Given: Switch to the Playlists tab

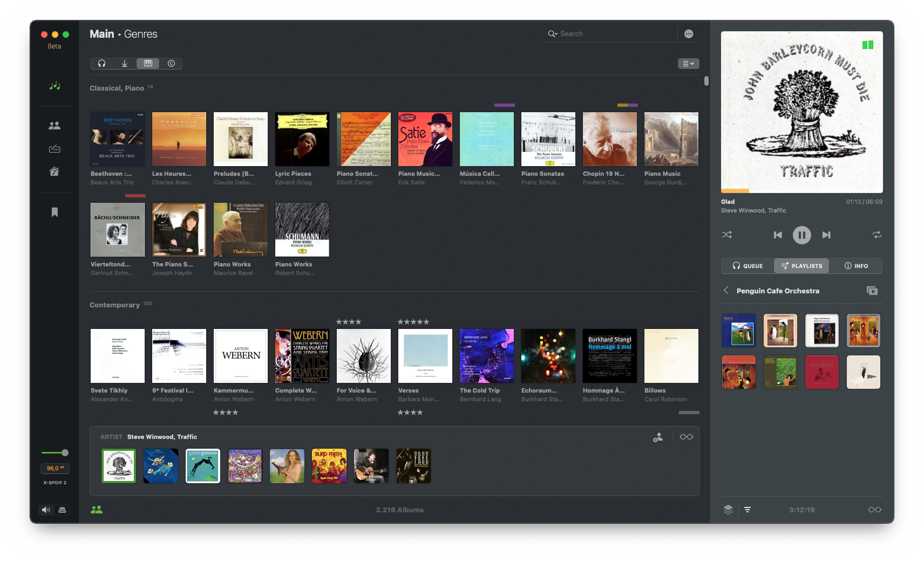Looking at the screenshot, I should (x=801, y=266).
